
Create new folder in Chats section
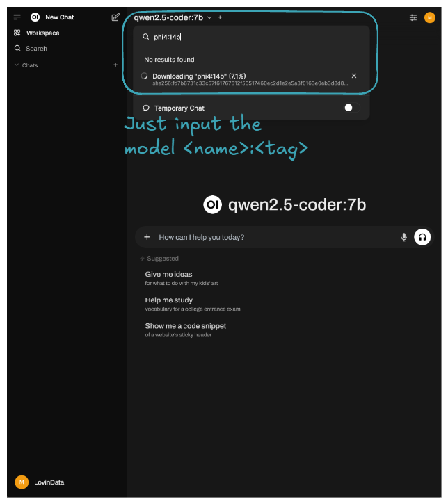coord(115,65)
